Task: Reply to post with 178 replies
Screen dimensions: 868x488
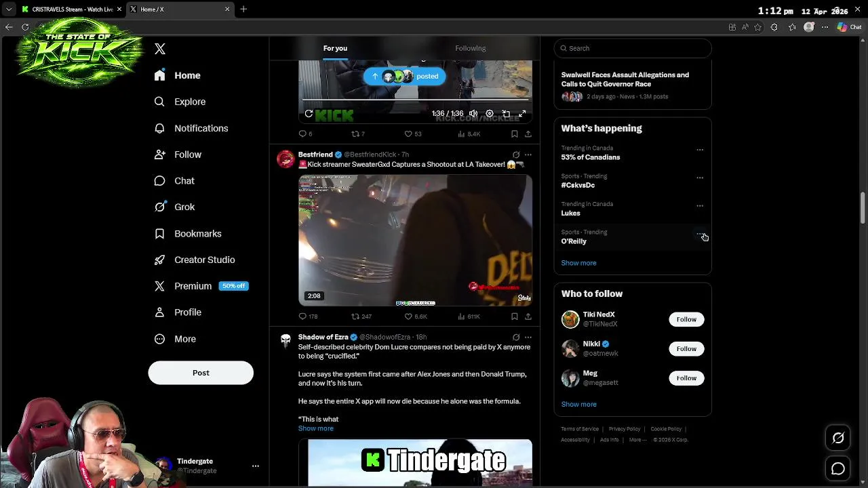Action: click(308, 317)
